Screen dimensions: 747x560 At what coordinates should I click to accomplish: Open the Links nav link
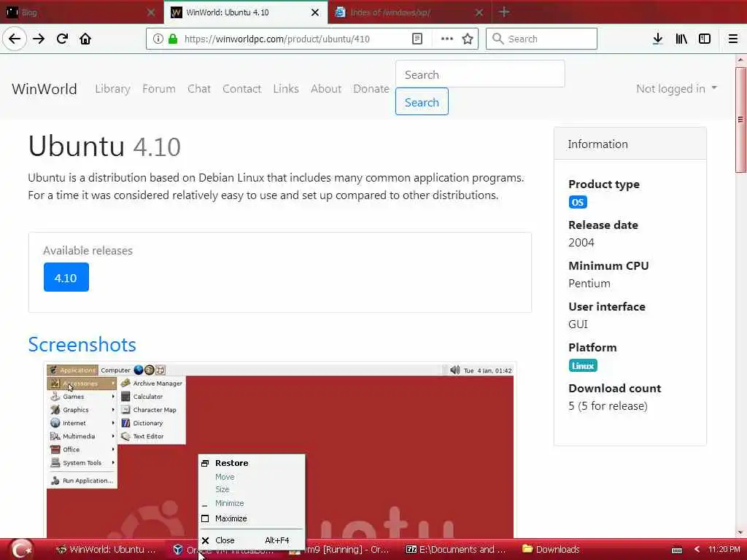pyautogui.click(x=286, y=88)
